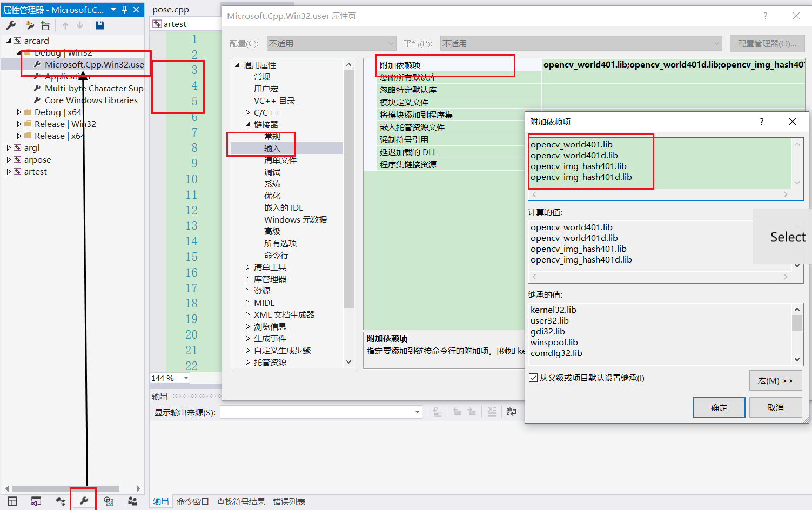The height and width of the screenshot is (510, 812).
Task: Pin the Property Manager panel
Action: (x=125, y=10)
